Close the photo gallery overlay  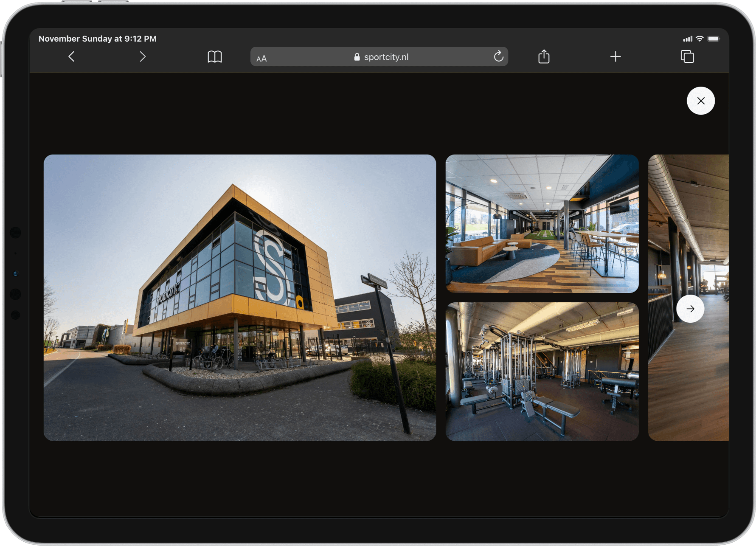[x=701, y=101]
